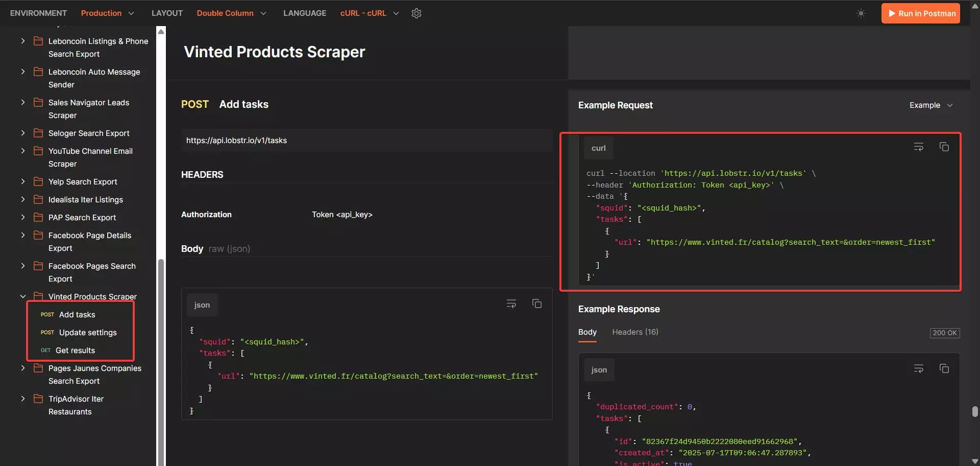Open the Double Column layout dropdown
This screenshot has width=980, height=466.
click(x=231, y=13)
